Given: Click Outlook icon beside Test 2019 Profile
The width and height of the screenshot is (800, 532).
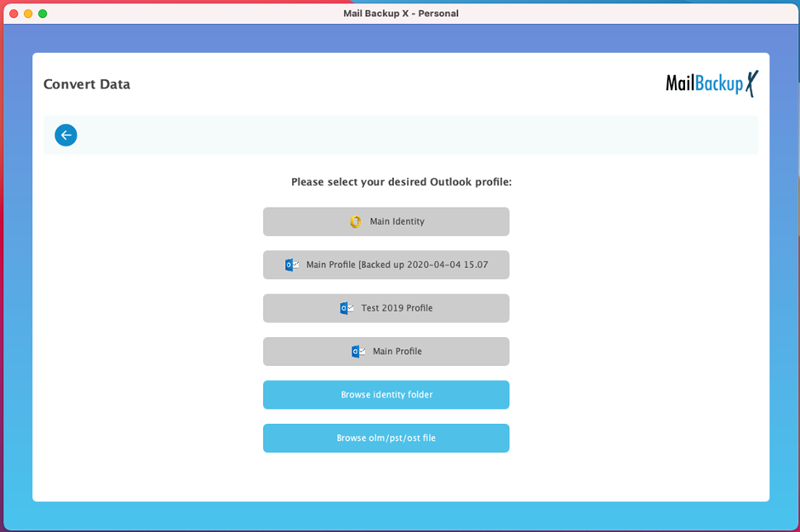Looking at the screenshot, I should tap(347, 308).
